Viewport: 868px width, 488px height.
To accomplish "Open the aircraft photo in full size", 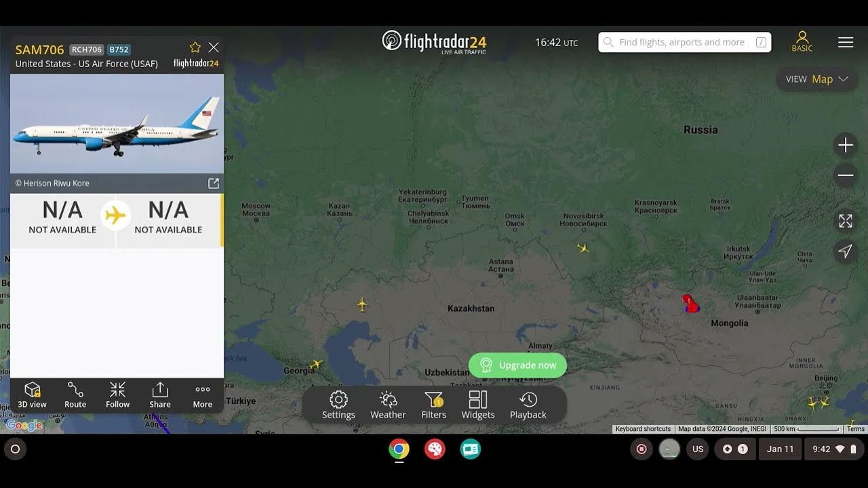I will pos(213,184).
